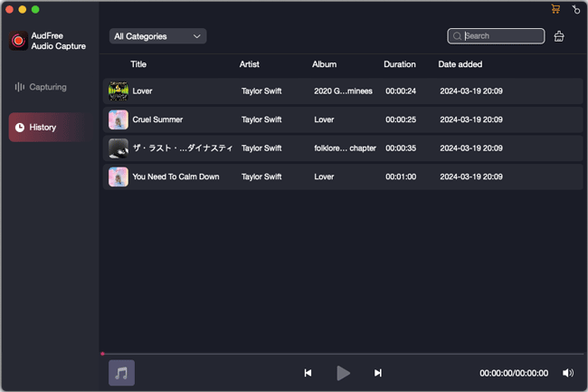Focus the Search input field
The image size is (588, 392).
pyautogui.click(x=496, y=36)
